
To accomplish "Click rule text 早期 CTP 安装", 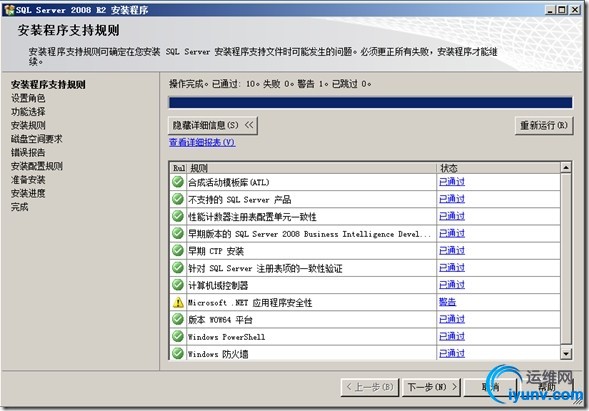I will (216, 251).
